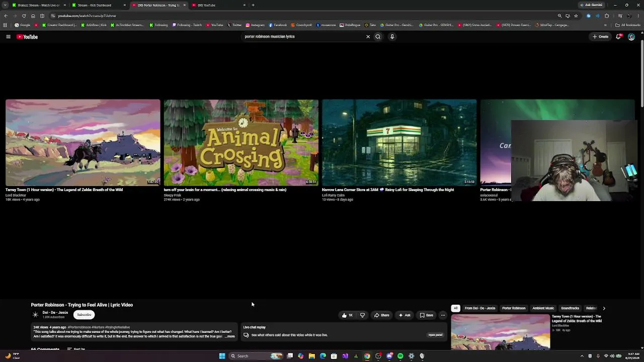Subscribe to the Dei - De - Jesús channel

coord(84,315)
